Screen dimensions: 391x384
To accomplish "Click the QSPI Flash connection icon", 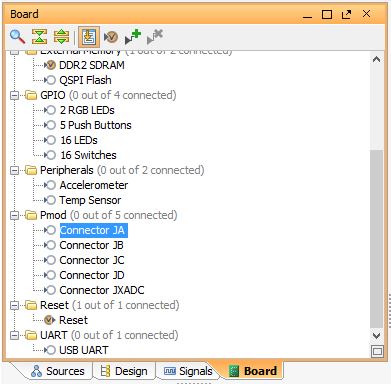I will 50,80.
